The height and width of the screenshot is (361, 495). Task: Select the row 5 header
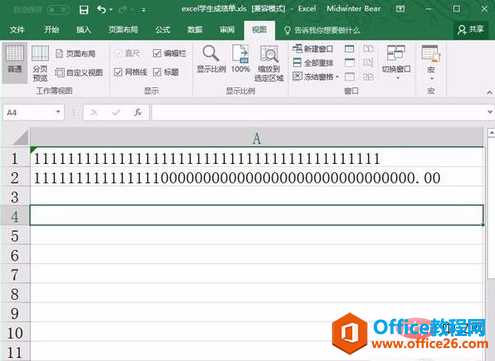click(15, 236)
